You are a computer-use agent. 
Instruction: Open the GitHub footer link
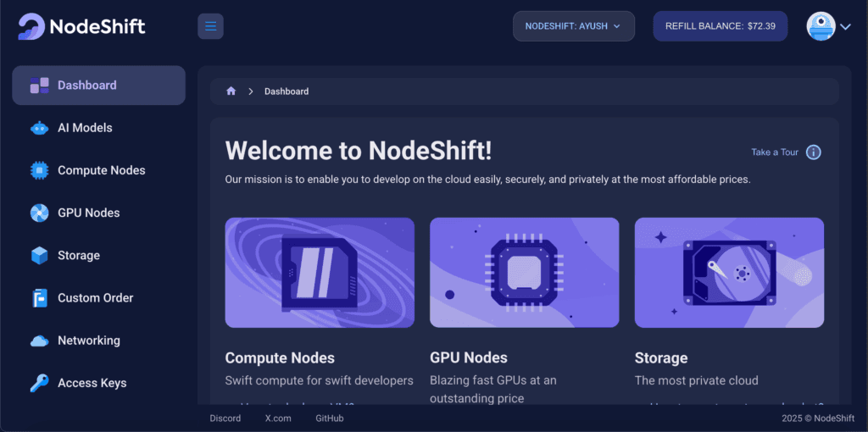click(329, 418)
